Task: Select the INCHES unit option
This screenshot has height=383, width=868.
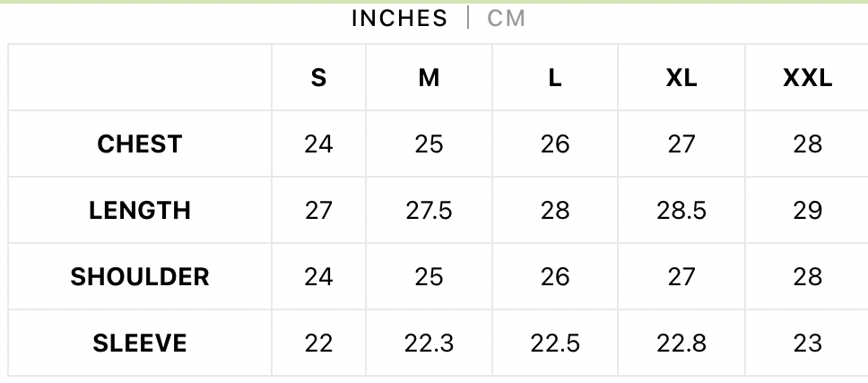Action: point(399,18)
